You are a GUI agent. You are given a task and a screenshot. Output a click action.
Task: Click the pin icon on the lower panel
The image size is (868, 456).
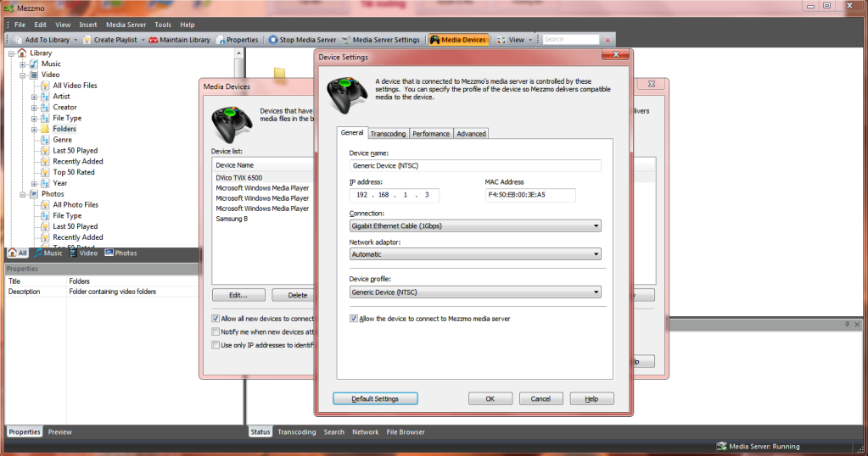(847, 325)
